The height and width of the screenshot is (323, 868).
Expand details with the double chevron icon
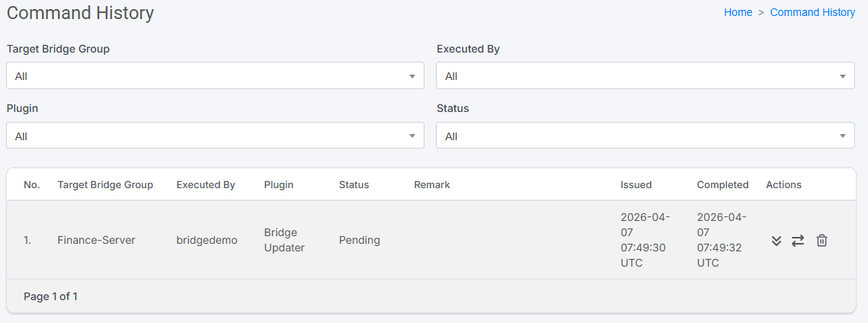pyautogui.click(x=777, y=241)
